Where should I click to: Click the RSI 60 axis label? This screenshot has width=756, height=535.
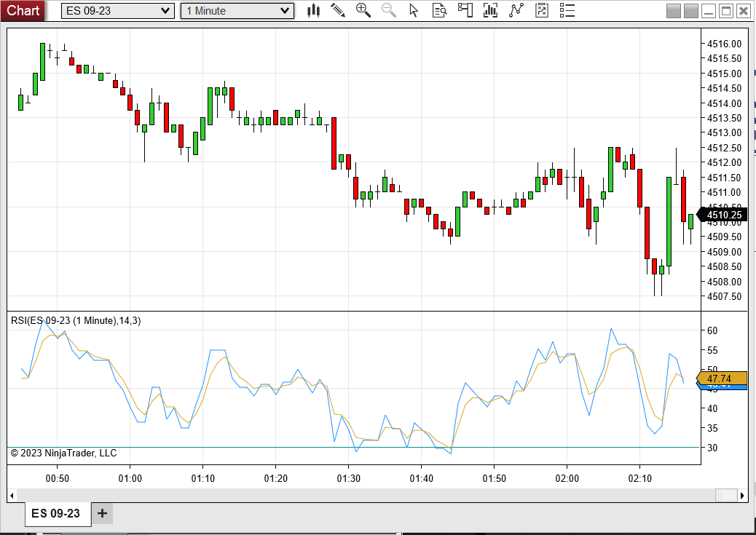click(x=712, y=330)
